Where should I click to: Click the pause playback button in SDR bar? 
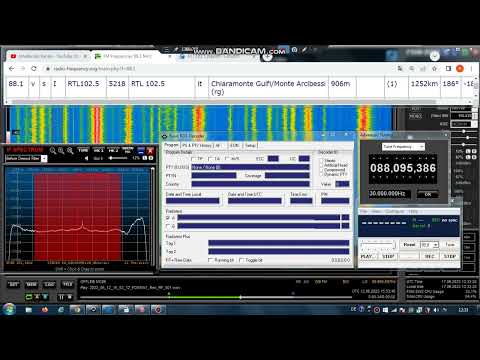[x=61, y=297]
